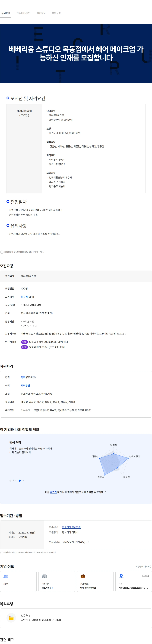Click the 나 blue legend swatch
The width and height of the screenshot is (152, 644).
[x=20, y=480]
